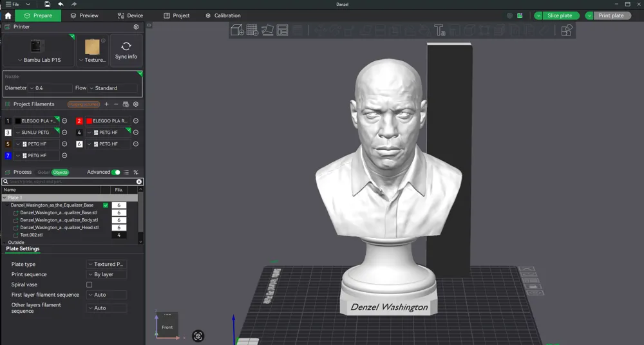644x345 pixels.
Task: Click the Home icon
Action: tap(8, 15)
